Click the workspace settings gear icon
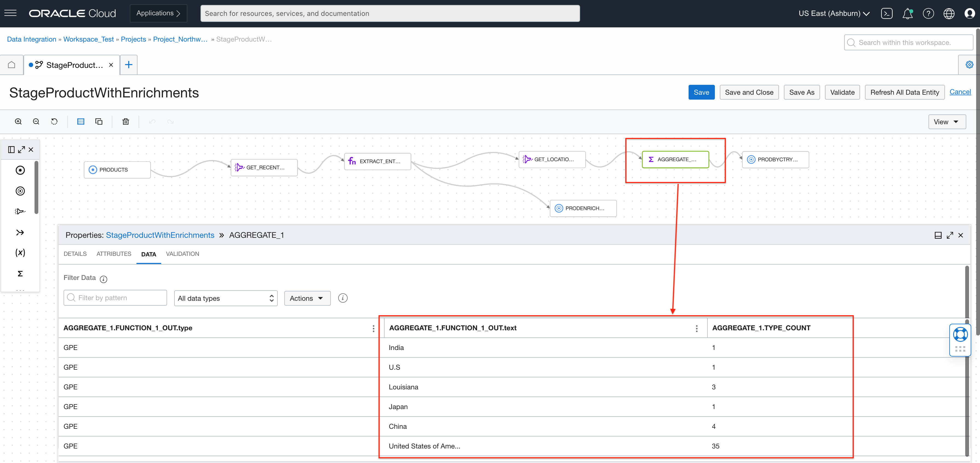The width and height of the screenshot is (980, 463). tap(969, 65)
